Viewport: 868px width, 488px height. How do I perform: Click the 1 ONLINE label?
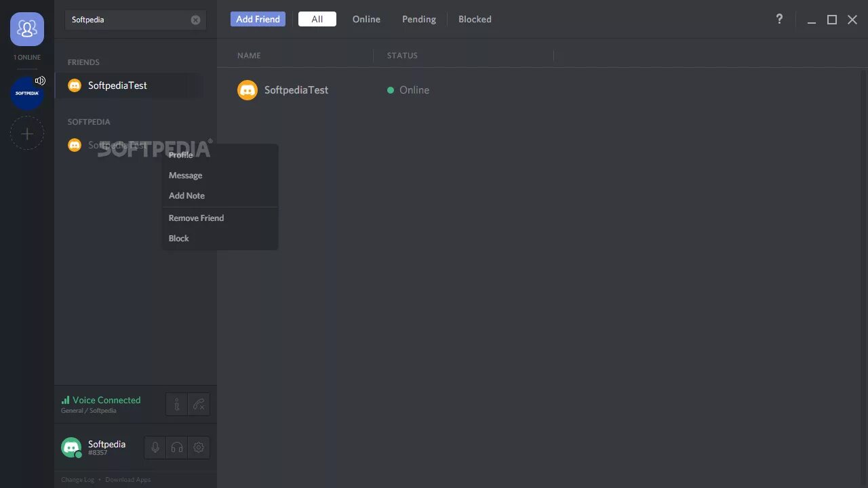click(27, 58)
